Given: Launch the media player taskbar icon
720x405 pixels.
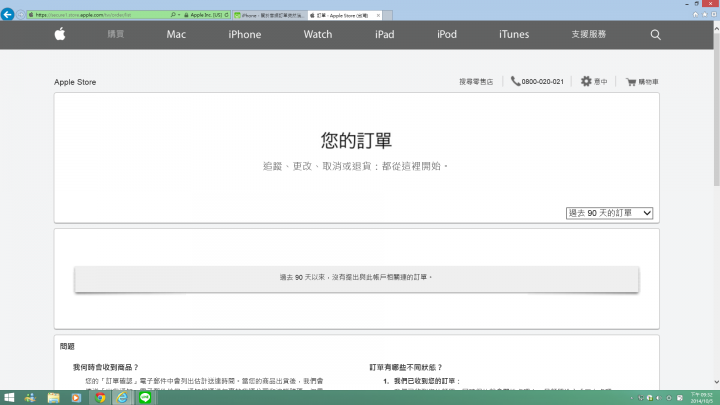Looking at the screenshot, I should (x=76, y=398).
